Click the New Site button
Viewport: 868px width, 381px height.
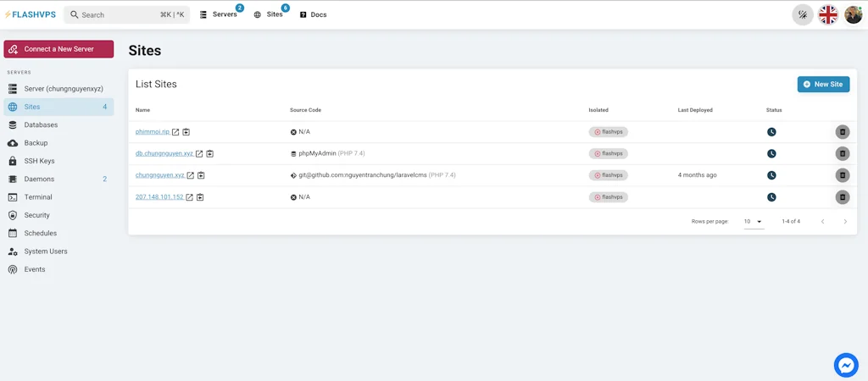point(823,84)
